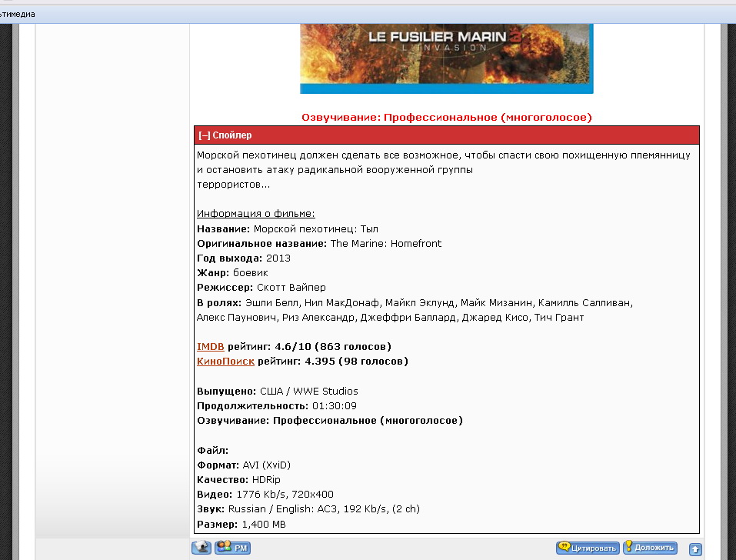Open the КиноПоиск rating link

(225, 361)
